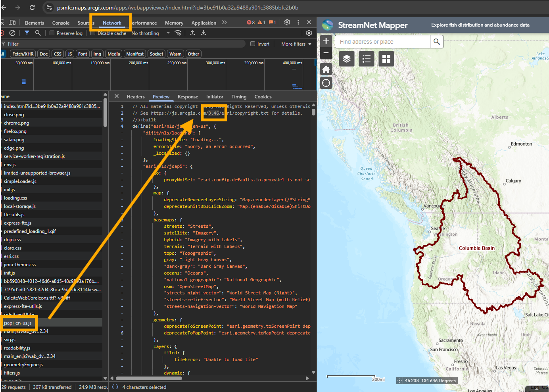Image resolution: width=549 pixels, height=392 pixels.
Task: Select the service-worker-registration.js request
Action: tap(52, 156)
